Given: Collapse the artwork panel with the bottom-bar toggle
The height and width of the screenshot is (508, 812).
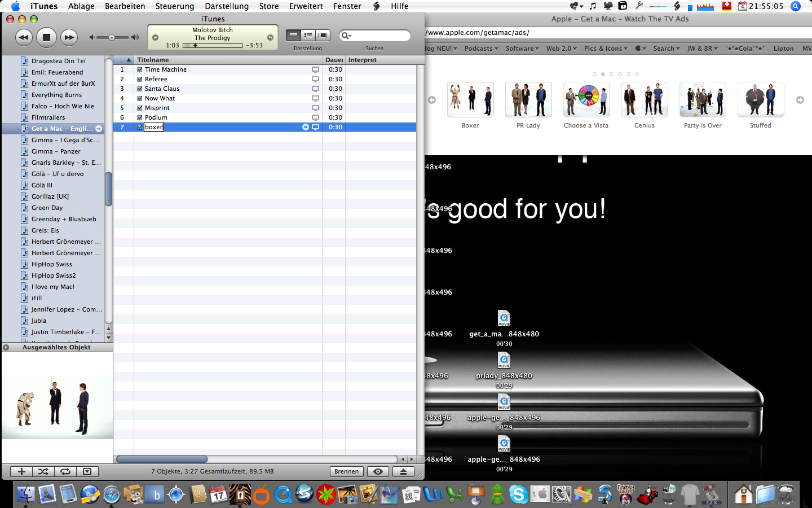Looking at the screenshot, I should pos(87,471).
